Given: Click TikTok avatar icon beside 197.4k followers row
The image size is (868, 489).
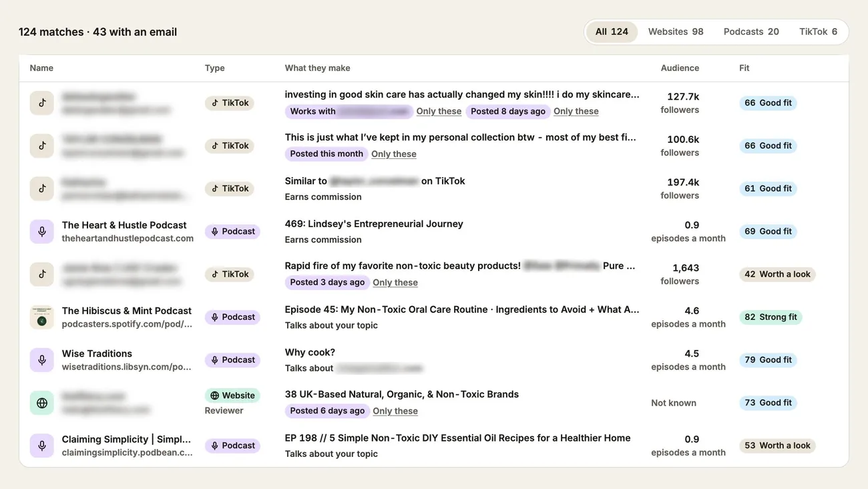Looking at the screenshot, I should click(x=42, y=188).
